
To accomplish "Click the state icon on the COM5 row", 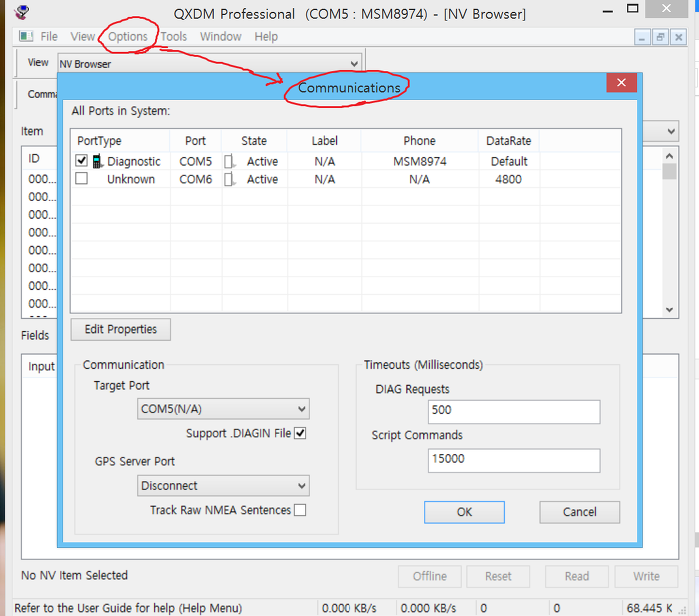I will click(229, 161).
